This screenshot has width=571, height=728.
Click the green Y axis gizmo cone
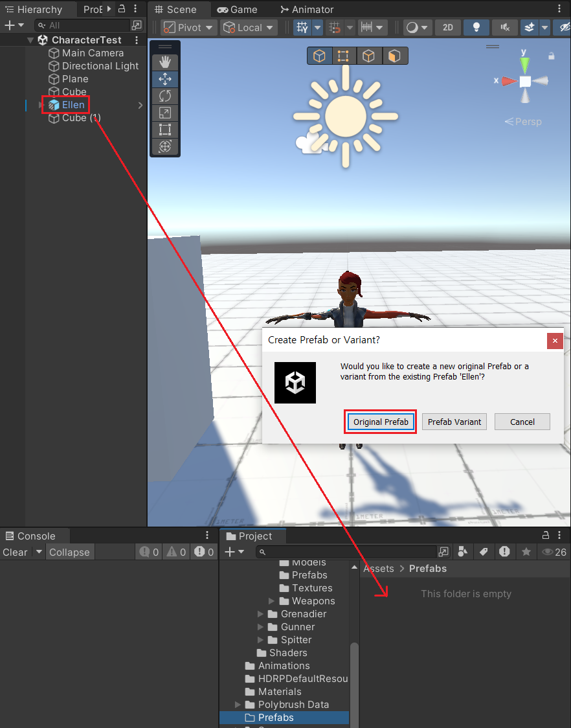point(524,65)
